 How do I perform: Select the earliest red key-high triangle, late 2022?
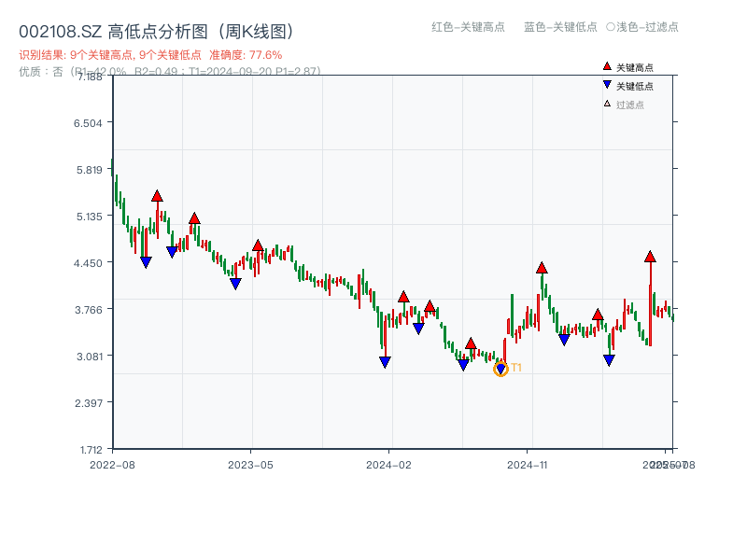[157, 196]
